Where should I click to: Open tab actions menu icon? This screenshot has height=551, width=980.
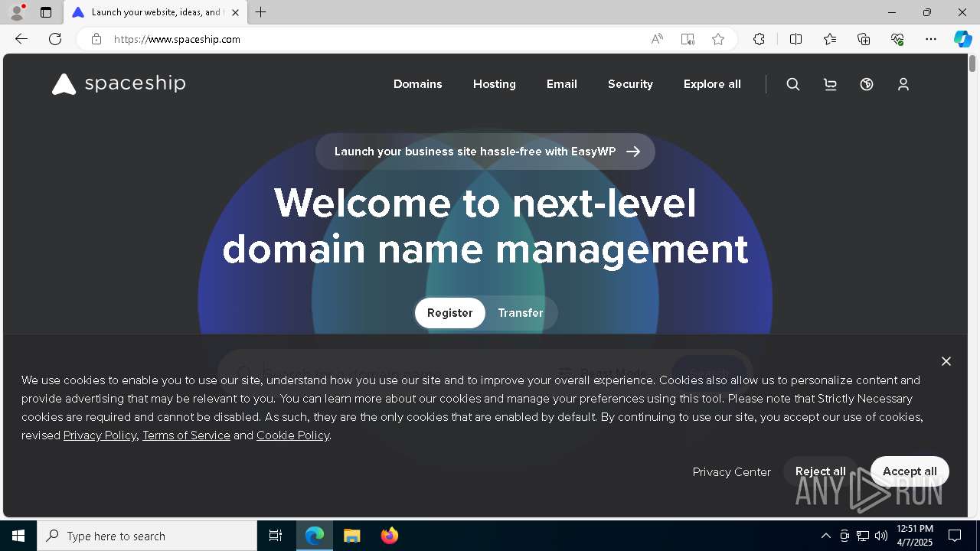[46, 12]
